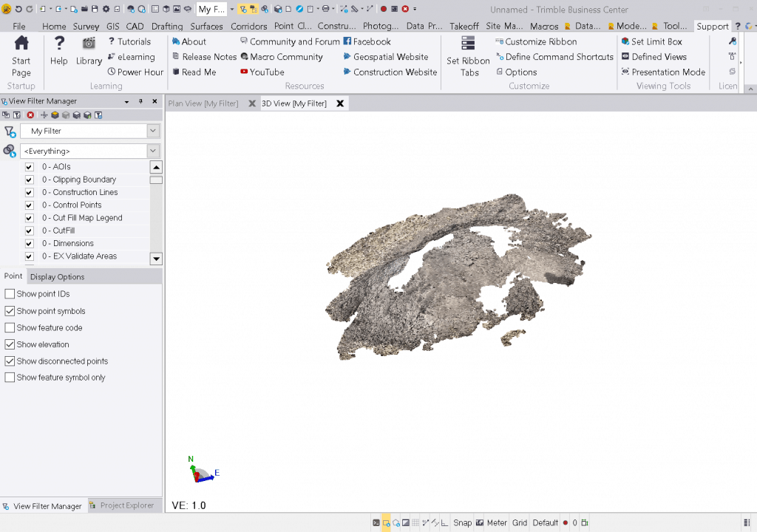Viewport: 757px width, 532px height.
Task: Click layer list scroll up arrow
Action: click(x=156, y=168)
